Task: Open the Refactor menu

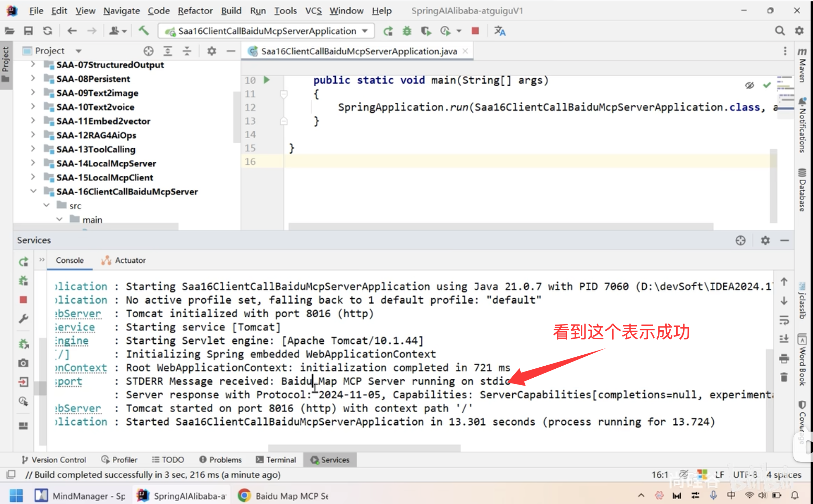Action: [x=195, y=11]
